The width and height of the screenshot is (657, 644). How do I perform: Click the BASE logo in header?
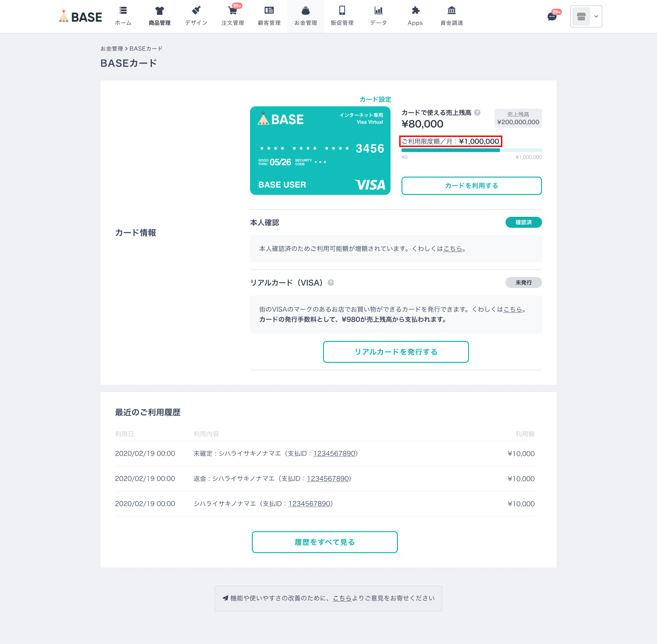pos(80,17)
